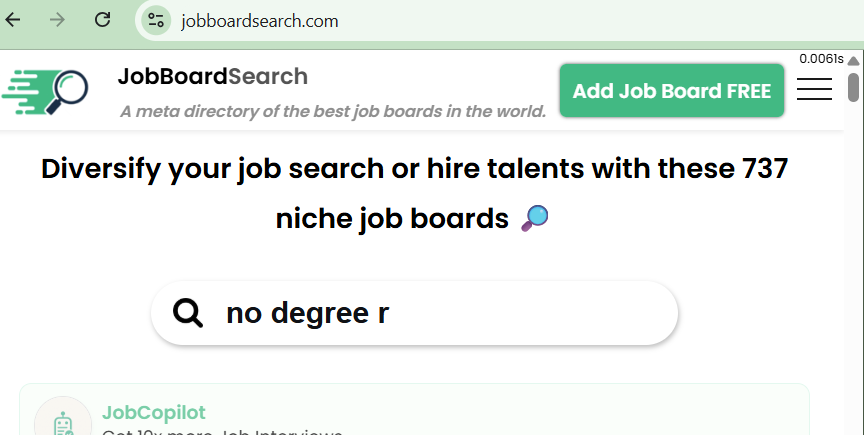Open the JobCopilot listing link
This screenshot has height=435, width=864.
coord(154,412)
